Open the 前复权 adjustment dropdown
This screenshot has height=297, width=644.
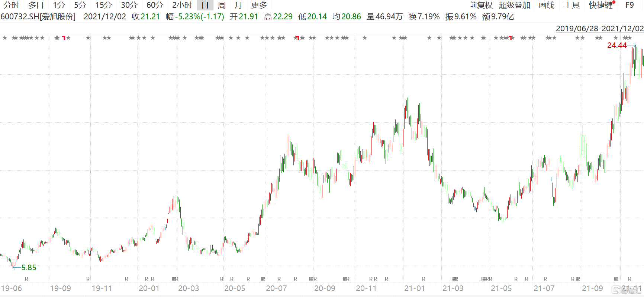point(481,5)
